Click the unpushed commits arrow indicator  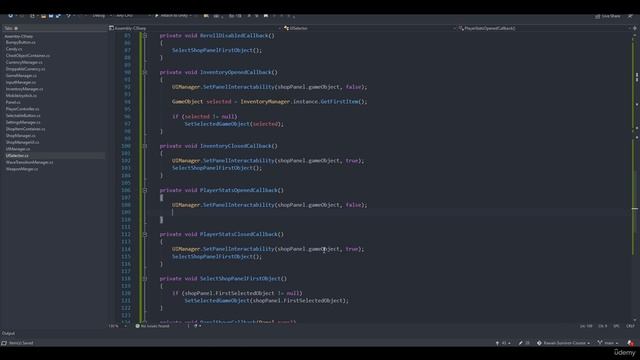tap(503, 343)
